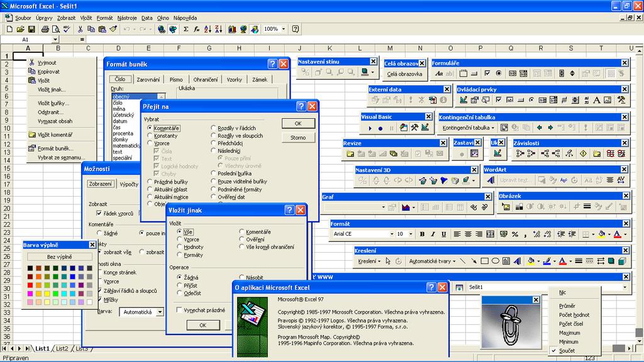This screenshot has width=644, height=362.
Task: Select the Arrow tool in Kreslení toolbar
Action: tap(474, 261)
